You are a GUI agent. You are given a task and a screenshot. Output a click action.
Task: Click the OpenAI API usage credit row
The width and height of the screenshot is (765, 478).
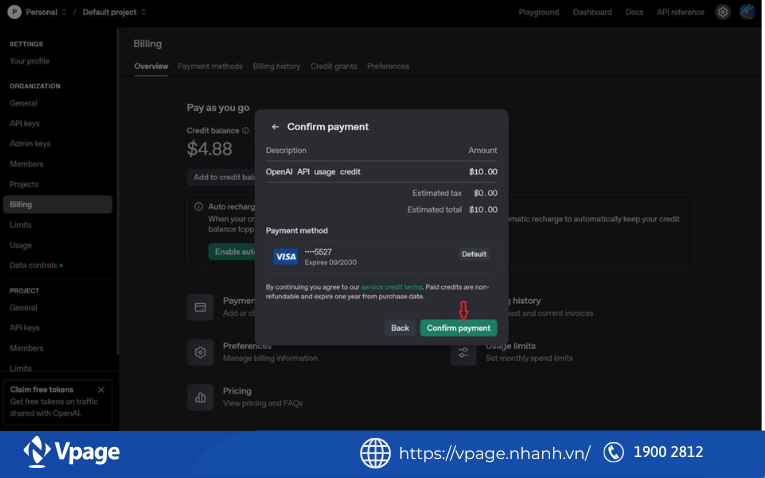pos(381,172)
